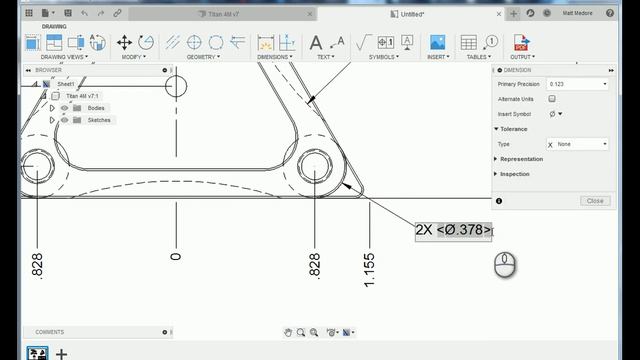Insert a Table with the table icon
This screenshot has width=640, height=360.
coord(469,42)
